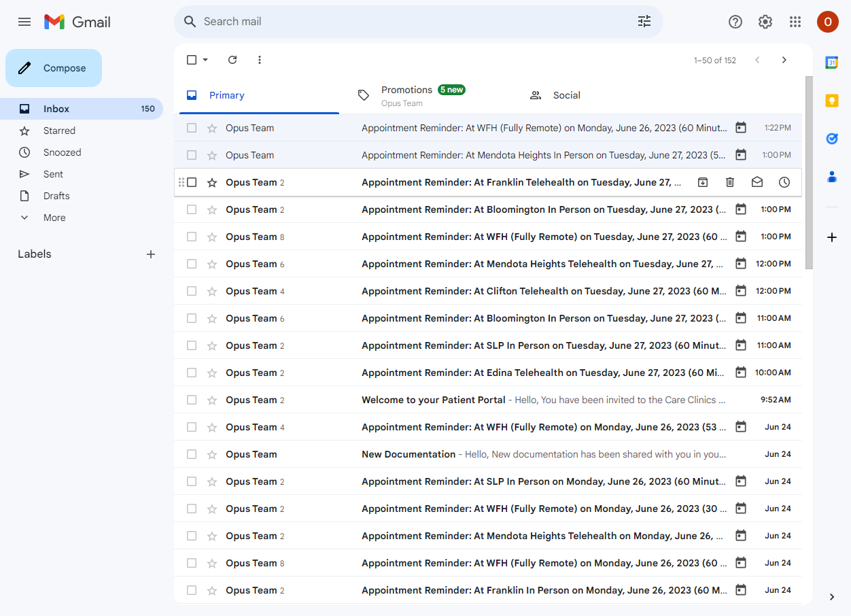This screenshot has height=616, width=851.
Task: Switch to the Social tab
Action: (602, 95)
